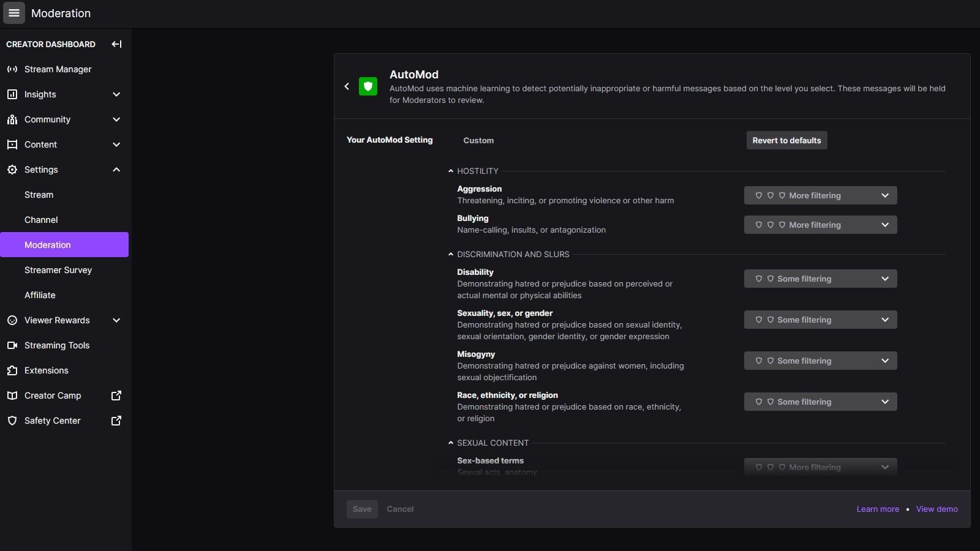Go back using the AutoMod back arrow
Image resolution: width=980 pixels, height=551 pixels.
coord(347,86)
